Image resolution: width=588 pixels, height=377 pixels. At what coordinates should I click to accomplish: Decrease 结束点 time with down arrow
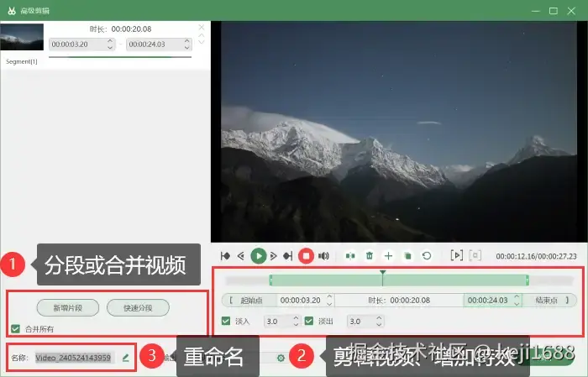pyautogui.click(x=517, y=303)
